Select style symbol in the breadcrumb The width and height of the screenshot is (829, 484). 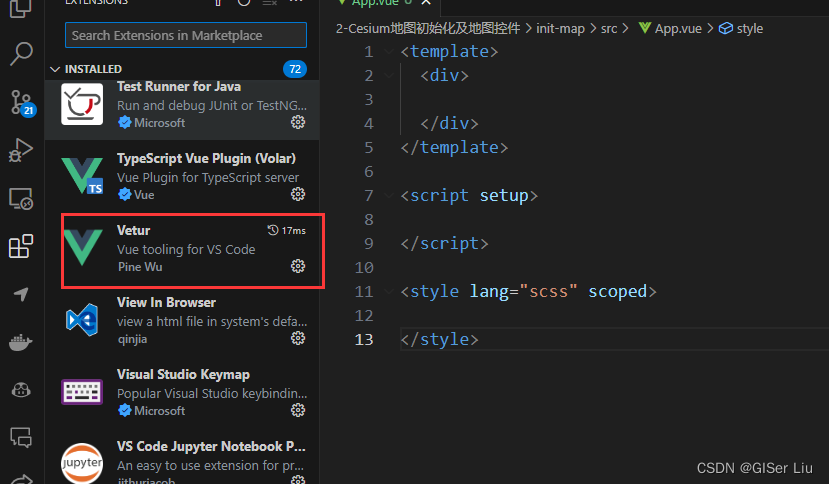click(x=741, y=29)
